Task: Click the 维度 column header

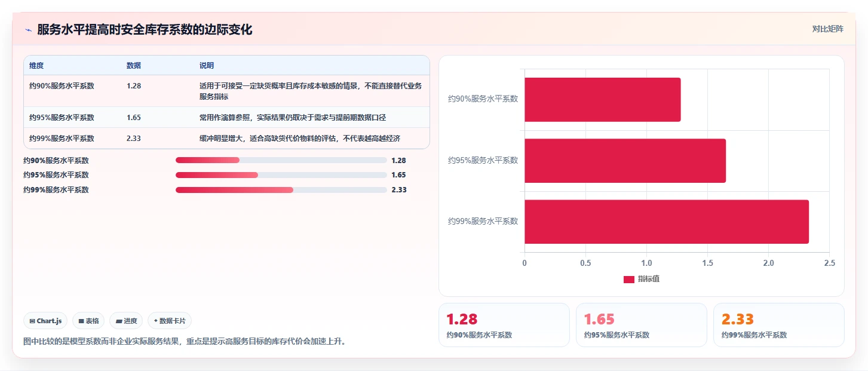Action: [x=36, y=66]
